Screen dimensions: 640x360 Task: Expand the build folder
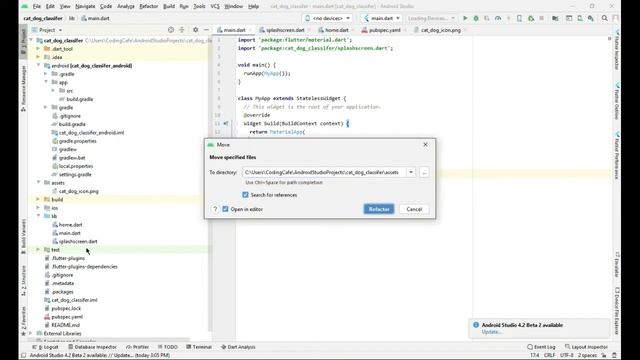[39, 199]
